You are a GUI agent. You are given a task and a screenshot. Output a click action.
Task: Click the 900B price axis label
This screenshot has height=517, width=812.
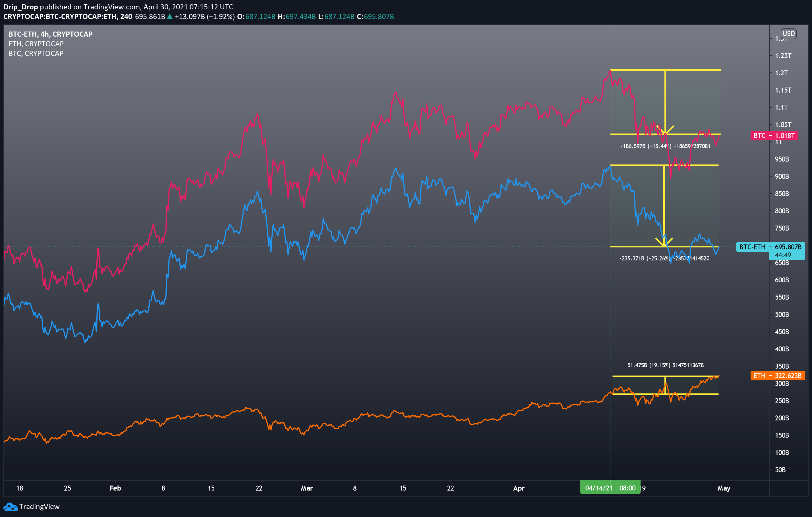[782, 176]
